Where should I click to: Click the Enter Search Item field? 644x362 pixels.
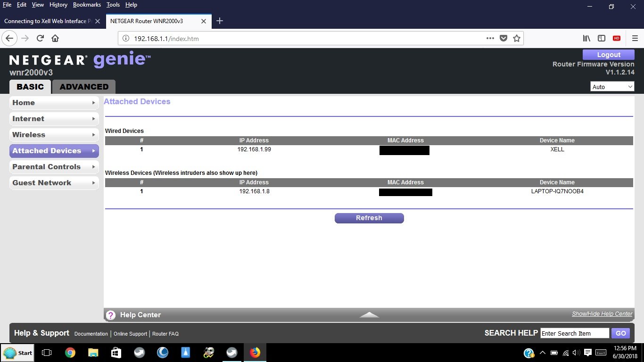pos(575,333)
